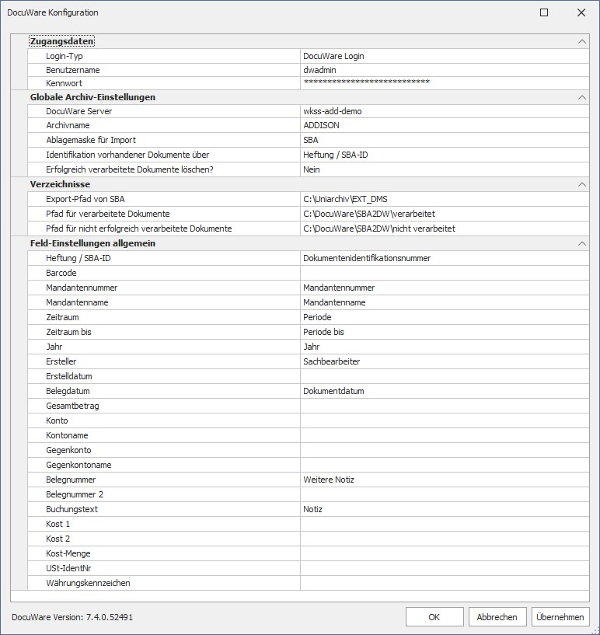This screenshot has width=600, height=635.
Task: Select the Login-Typ property label
Action: [64, 56]
